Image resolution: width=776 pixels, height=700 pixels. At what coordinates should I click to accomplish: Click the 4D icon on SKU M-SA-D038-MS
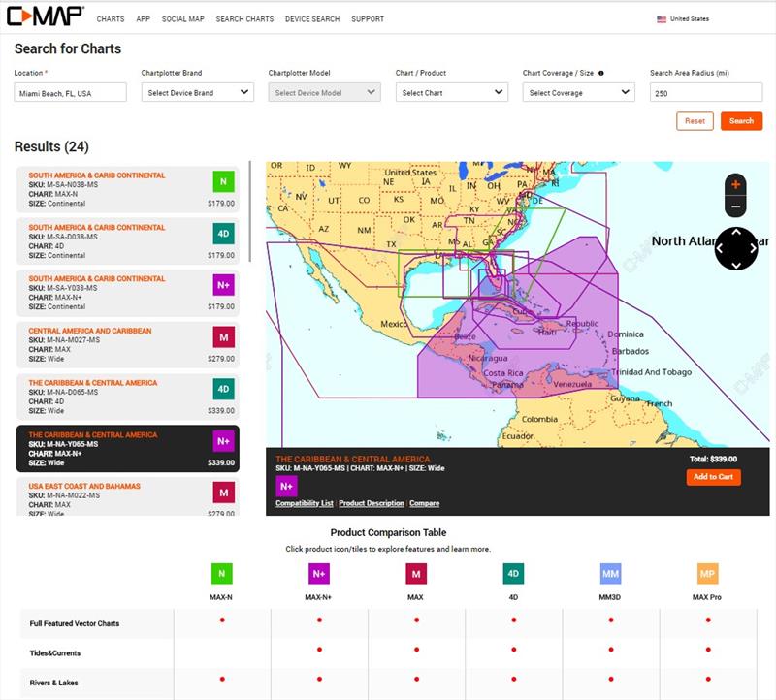tap(223, 234)
